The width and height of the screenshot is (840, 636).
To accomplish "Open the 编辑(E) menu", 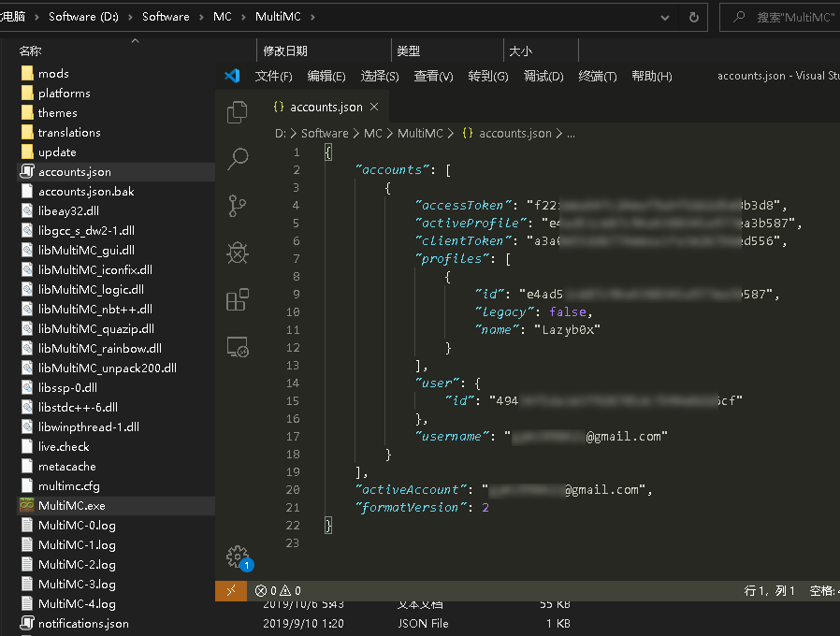I will click(x=326, y=76).
